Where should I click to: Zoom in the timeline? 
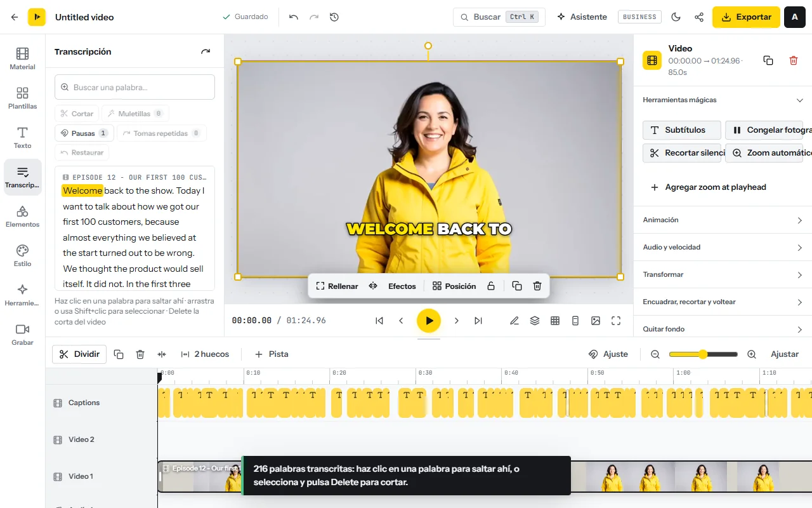[x=752, y=354]
